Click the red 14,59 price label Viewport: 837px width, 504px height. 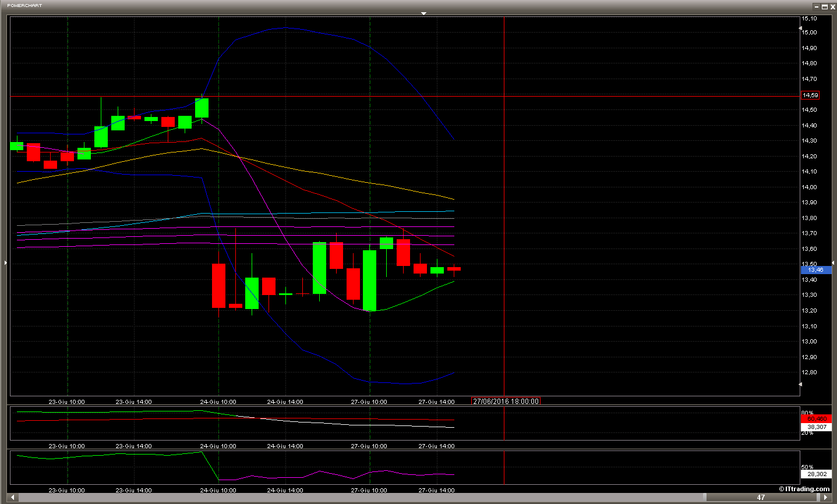tap(810, 95)
